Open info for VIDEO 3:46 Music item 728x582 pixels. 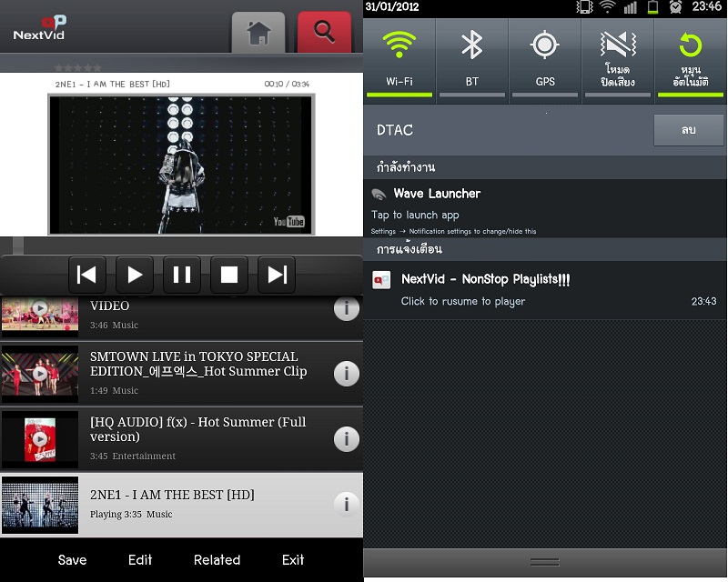pos(347,308)
